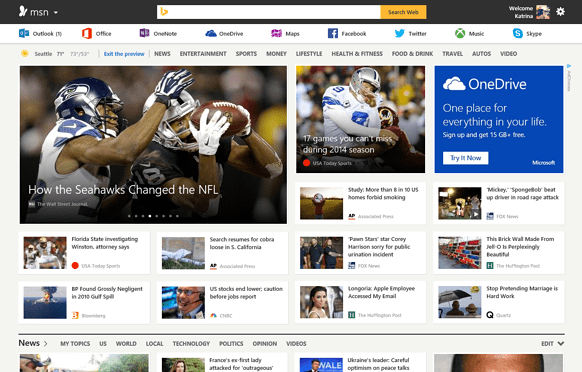582x372 pixels.
Task: Click the Search Web button
Action: (403, 12)
